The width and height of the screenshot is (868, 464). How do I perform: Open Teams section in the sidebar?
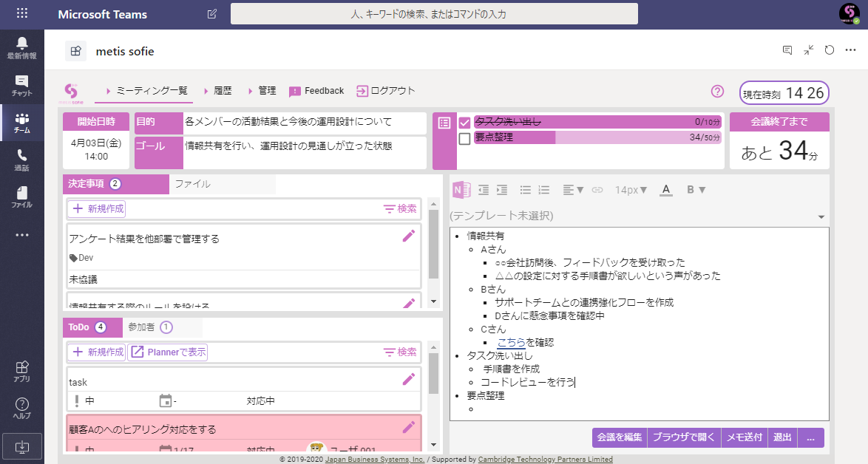tap(22, 123)
